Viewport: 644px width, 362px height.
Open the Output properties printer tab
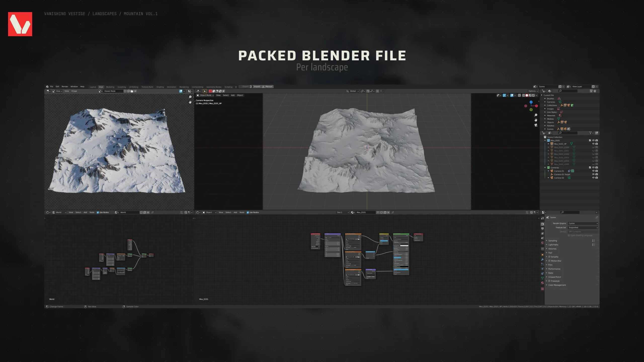tap(542, 229)
